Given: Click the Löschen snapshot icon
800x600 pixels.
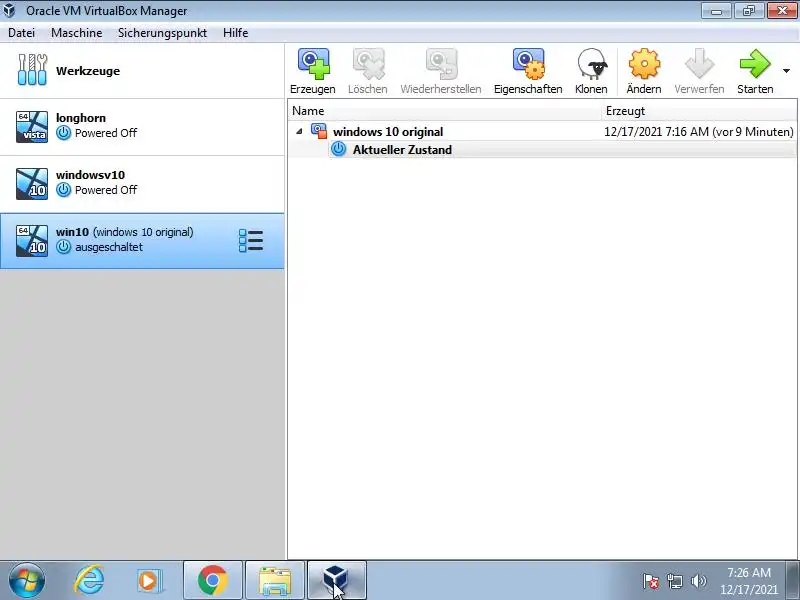Looking at the screenshot, I should pos(368,64).
